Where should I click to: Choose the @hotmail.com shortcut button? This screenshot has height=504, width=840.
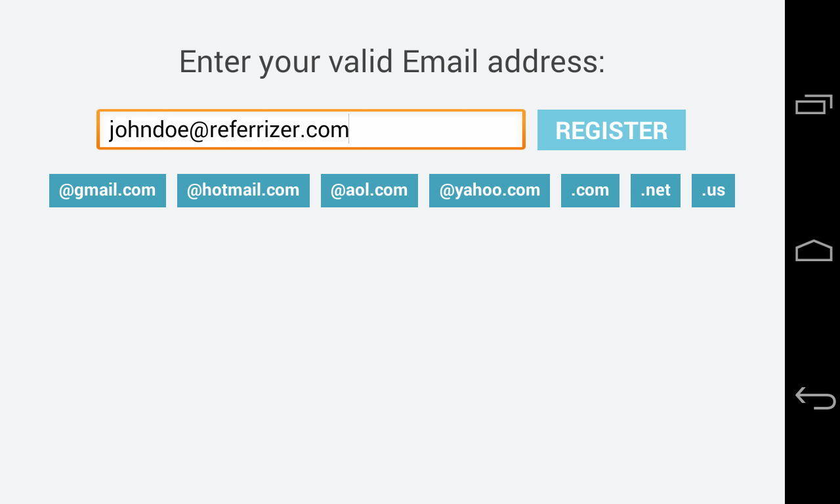click(x=243, y=190)
